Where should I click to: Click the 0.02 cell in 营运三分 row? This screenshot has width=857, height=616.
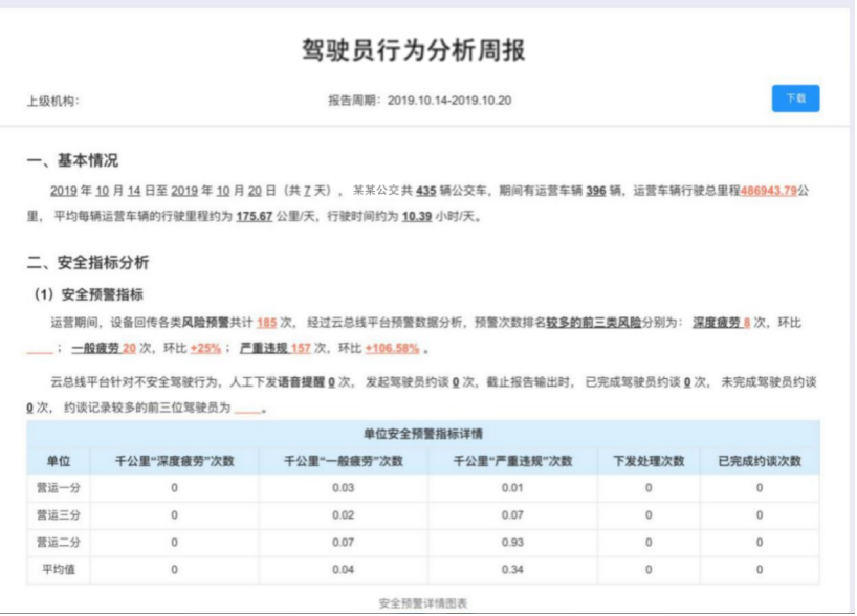coord(343,515)
